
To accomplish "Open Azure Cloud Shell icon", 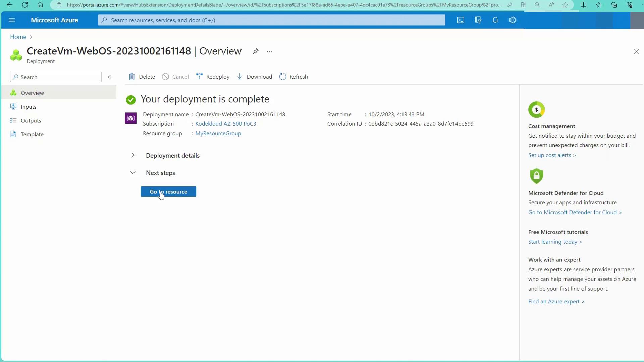I will [461, 20].
